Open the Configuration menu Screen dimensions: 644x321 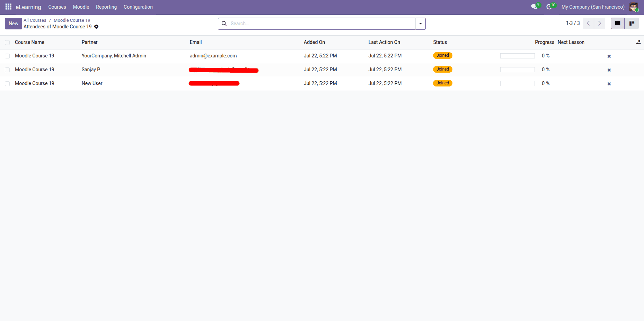pyautogui.click(x=138, y=7)
